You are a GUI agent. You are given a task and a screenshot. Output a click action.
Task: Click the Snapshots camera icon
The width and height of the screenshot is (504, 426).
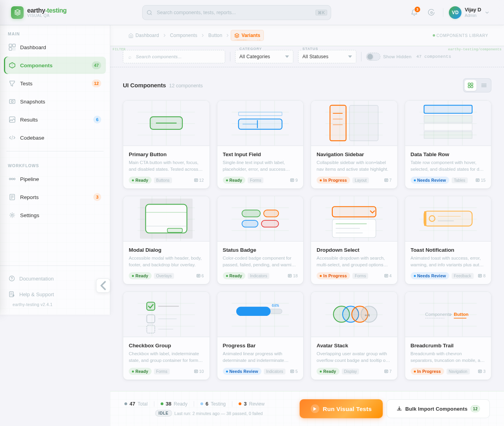12,101
